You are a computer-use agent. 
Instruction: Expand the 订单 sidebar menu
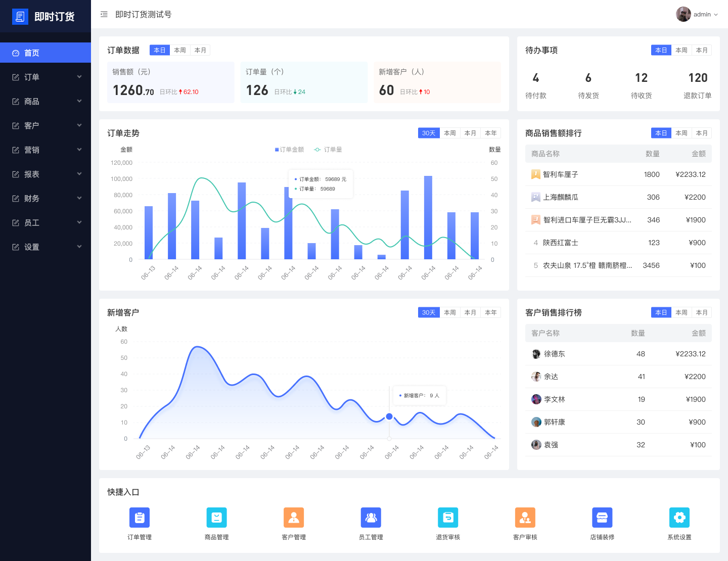pyautogui.click(x=45, y=77)
